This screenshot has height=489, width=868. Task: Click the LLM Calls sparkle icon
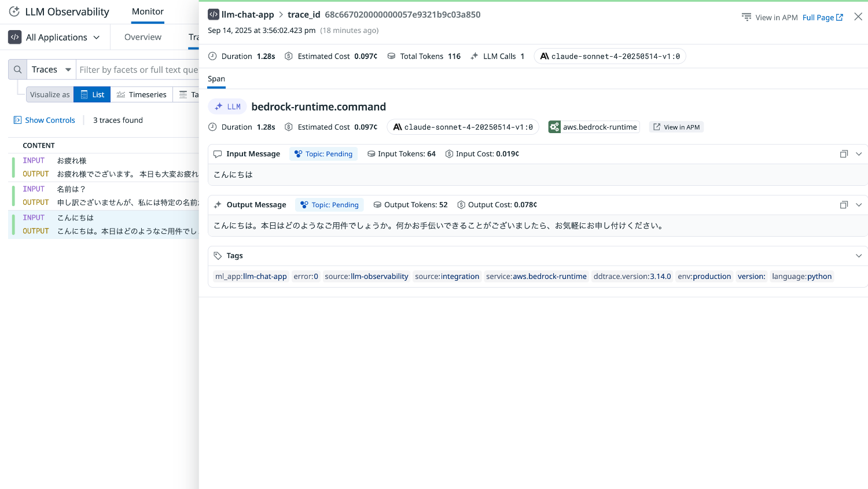475,56
